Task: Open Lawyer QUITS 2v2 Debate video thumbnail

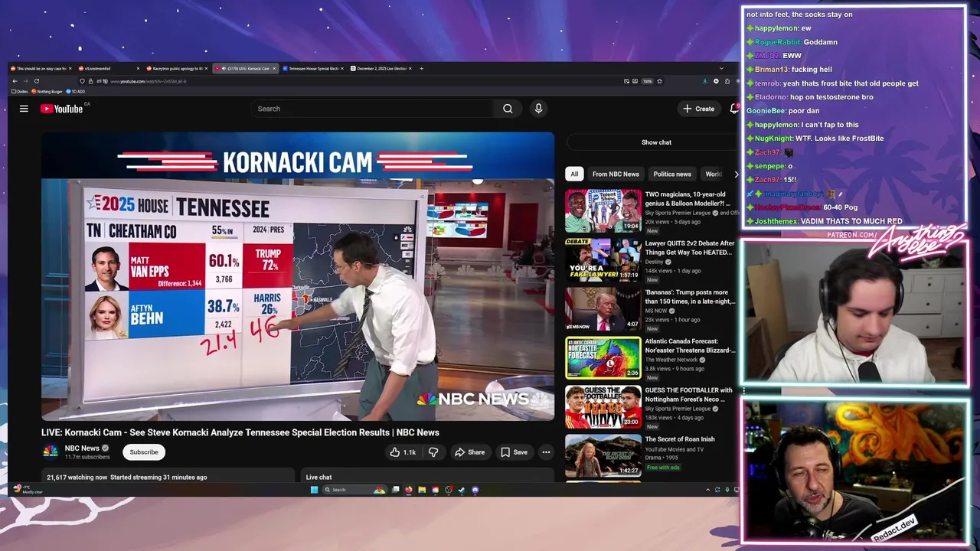Action: 603,259
